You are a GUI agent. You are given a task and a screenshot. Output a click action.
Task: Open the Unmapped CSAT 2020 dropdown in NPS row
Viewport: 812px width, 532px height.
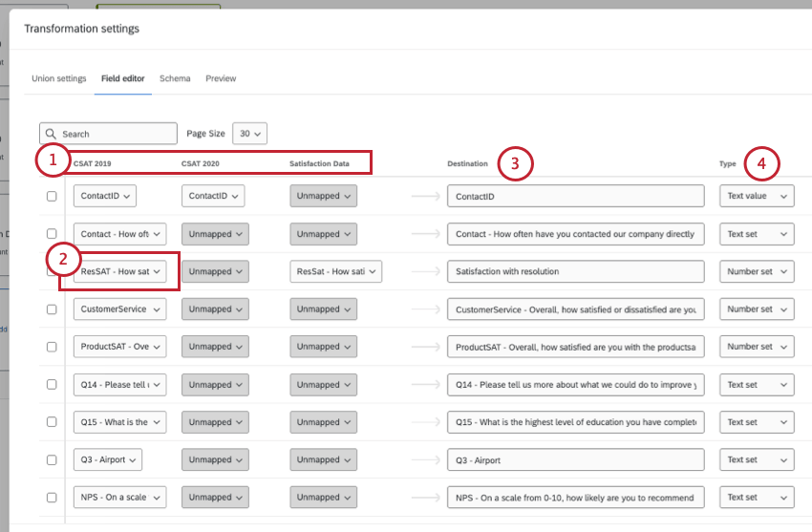point(213,498)
